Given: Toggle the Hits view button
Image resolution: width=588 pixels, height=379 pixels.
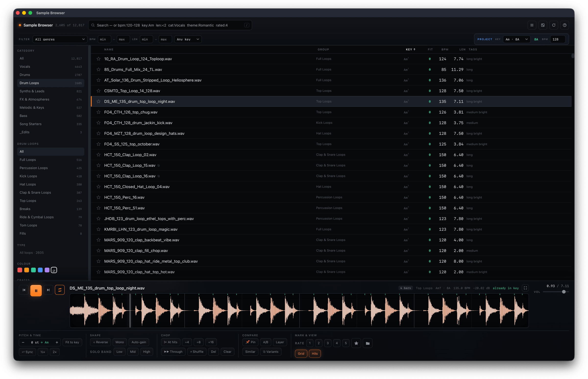Looking at the screenshot, I should (x=315, y=354).
